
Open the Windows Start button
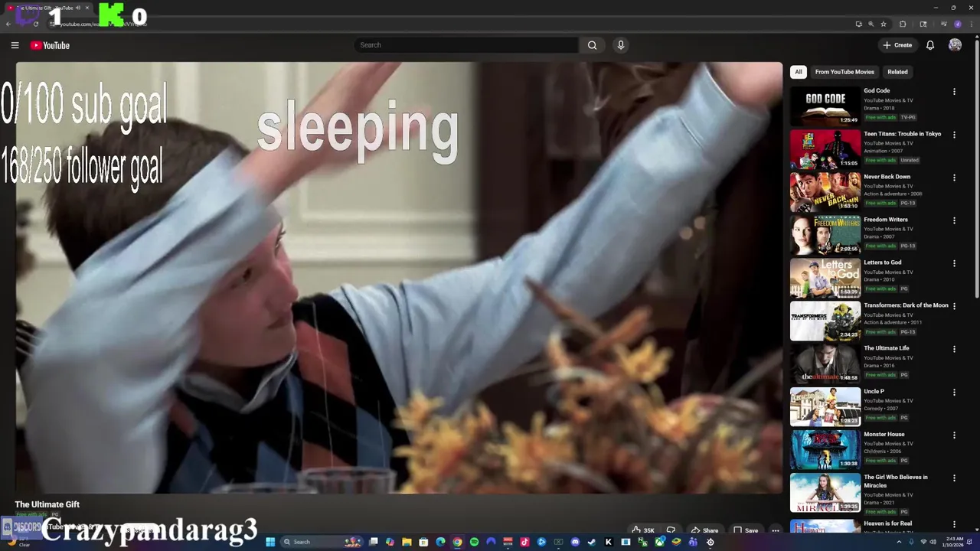(x=270, y=542)
